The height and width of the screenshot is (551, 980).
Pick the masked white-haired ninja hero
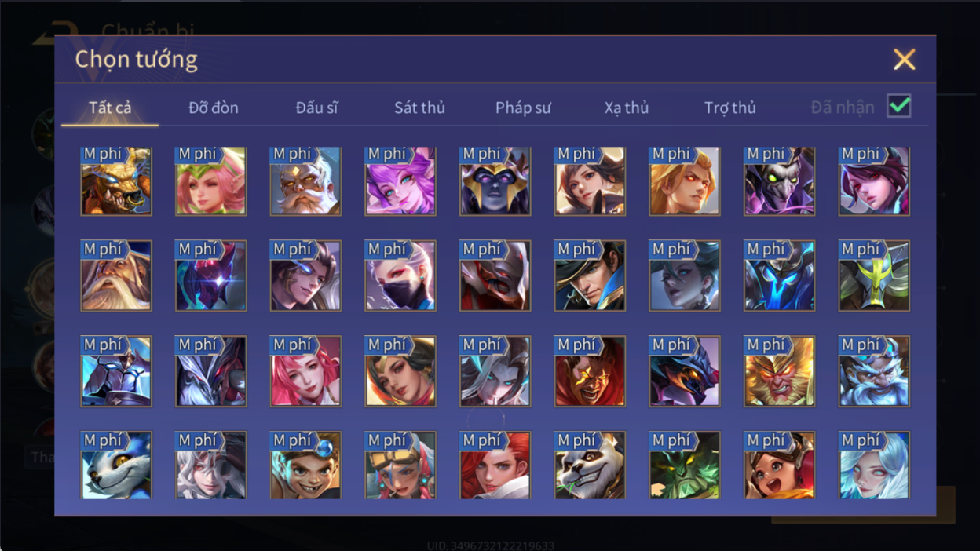400,275
